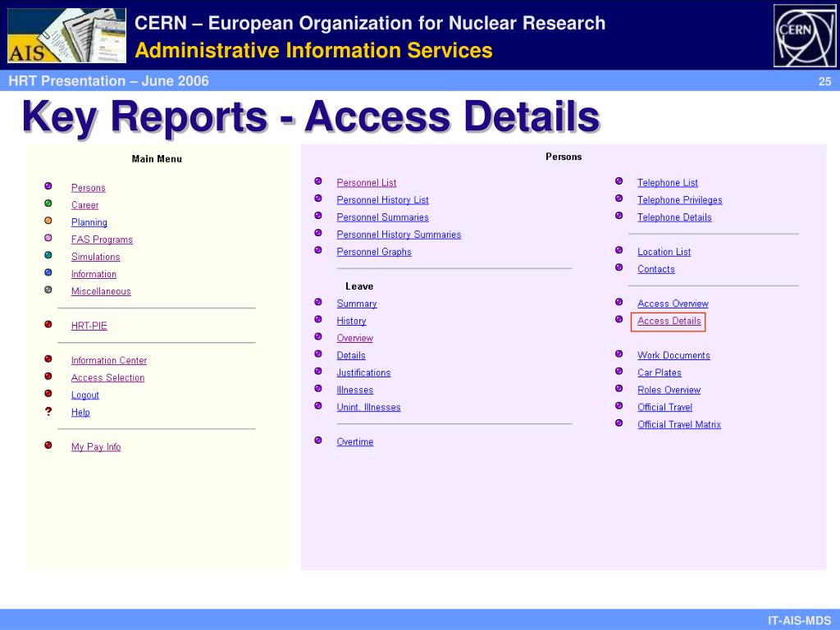The image size is (840, 630).
Task: Open Roles Overview link
Action: coord(669,390)
